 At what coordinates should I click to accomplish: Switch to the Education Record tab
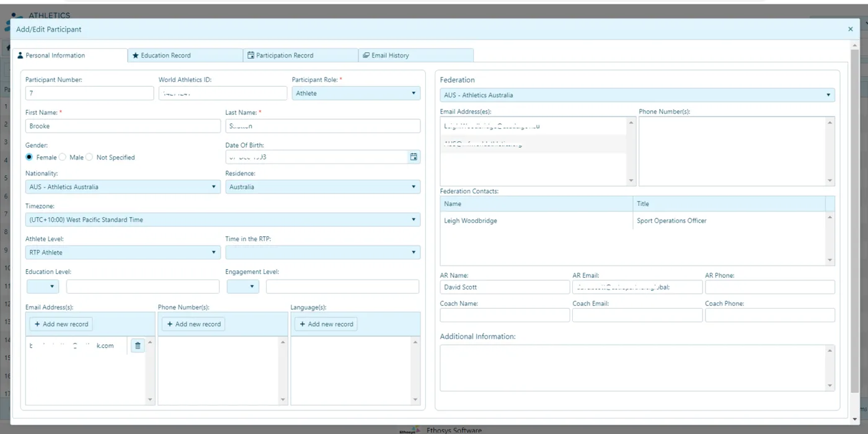(x=185, y=55)
